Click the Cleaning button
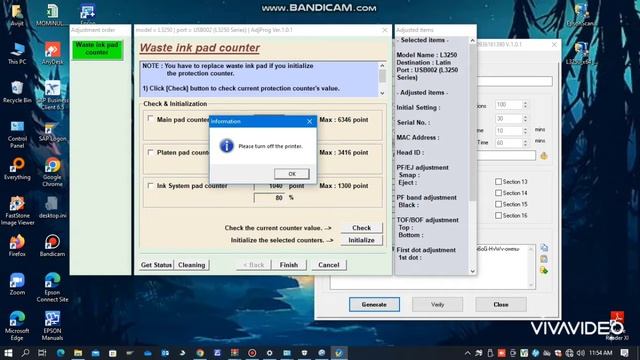640x360 pixels. coord(191,265)
